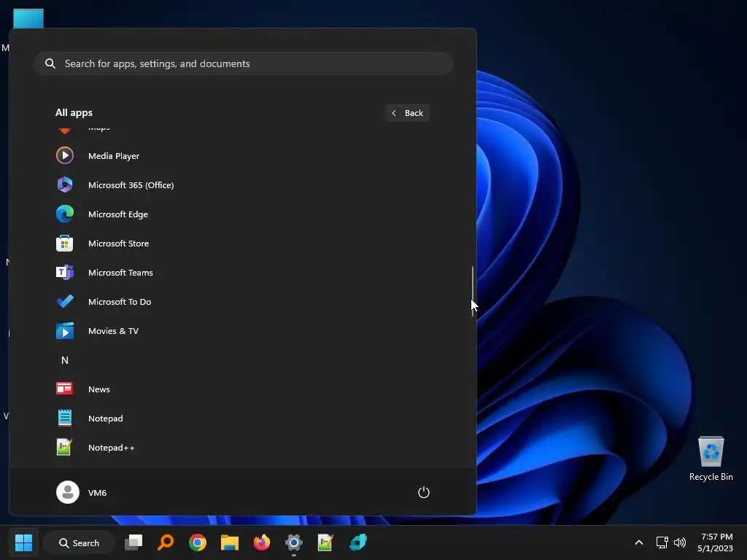This screenshot has width=747, height=560.
Task: Select Microsoft Edge label
Action: pos(118,214)
